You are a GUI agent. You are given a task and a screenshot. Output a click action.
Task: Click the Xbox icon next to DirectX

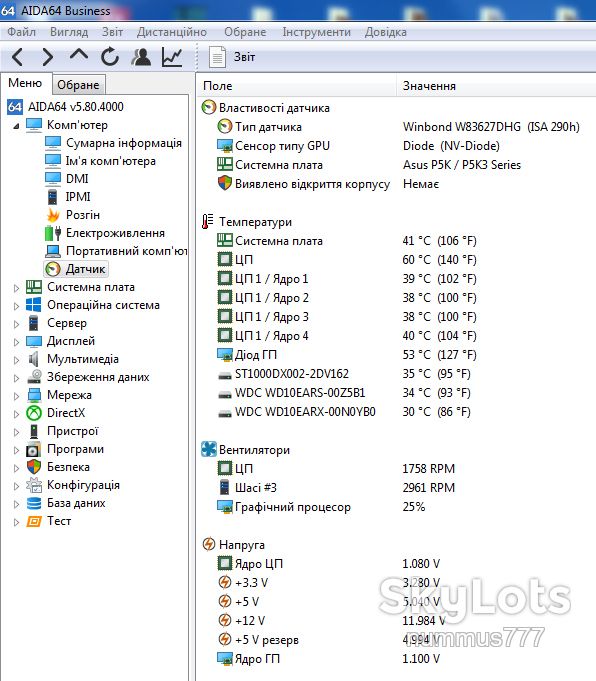coord(34,413)
